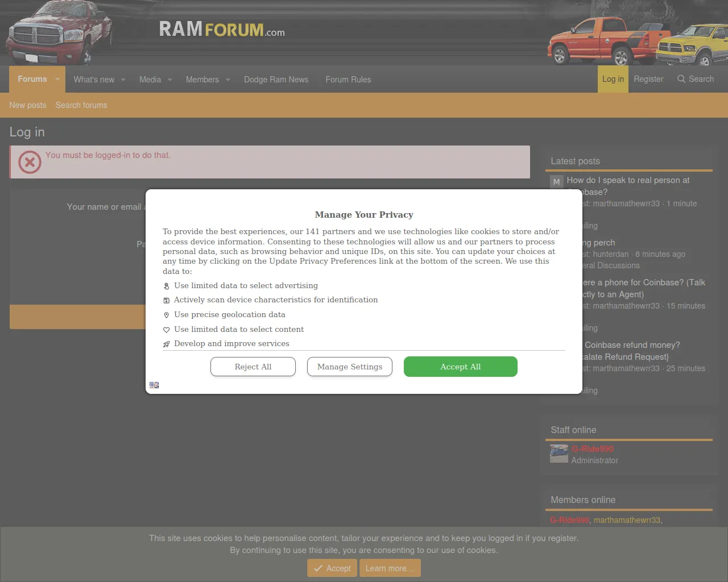Viewport: 728px width, 582px height.
Task: Click Learn more in cookie banner
Action: point(390,568)
